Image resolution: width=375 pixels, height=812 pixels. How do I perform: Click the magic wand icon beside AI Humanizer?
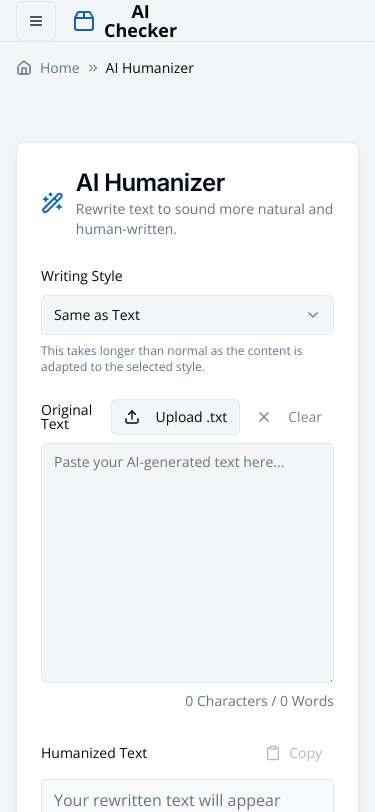pos(52,202)
